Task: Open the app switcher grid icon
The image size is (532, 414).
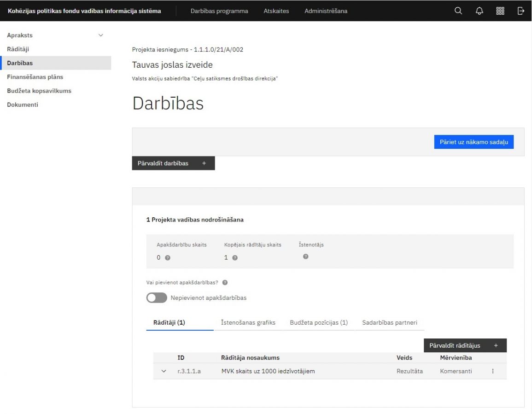Action: pyautogui.click(x=500, y=11)
